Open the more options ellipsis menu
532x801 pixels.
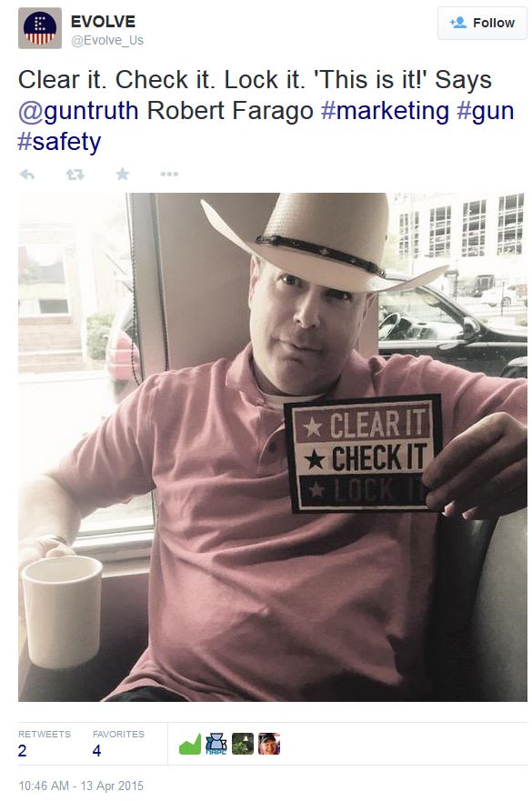coord(169,175)
